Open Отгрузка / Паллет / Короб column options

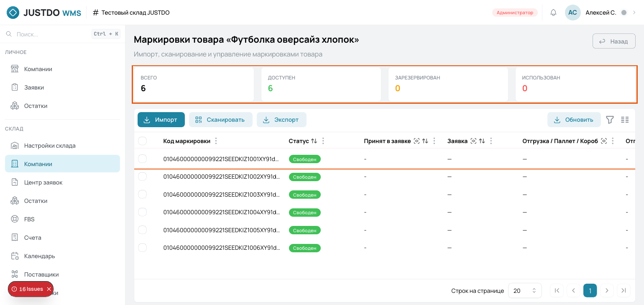[613, 141]
